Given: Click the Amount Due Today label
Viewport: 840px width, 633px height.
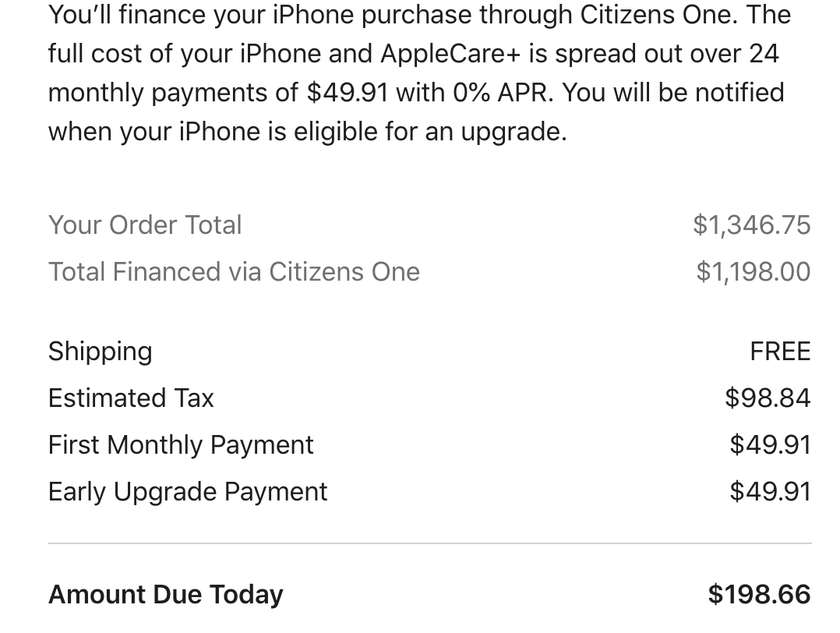Looking at the screenshot, I should (x=166, y=595).
